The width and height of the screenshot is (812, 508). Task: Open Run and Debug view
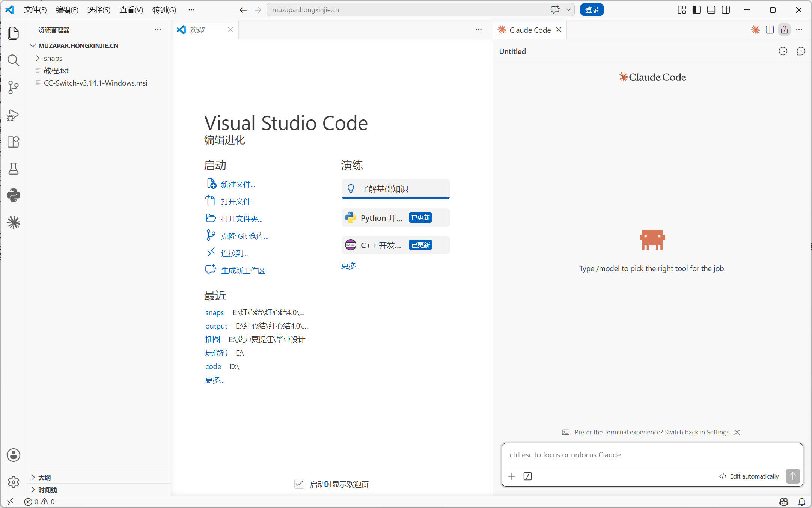coord(13,115)
